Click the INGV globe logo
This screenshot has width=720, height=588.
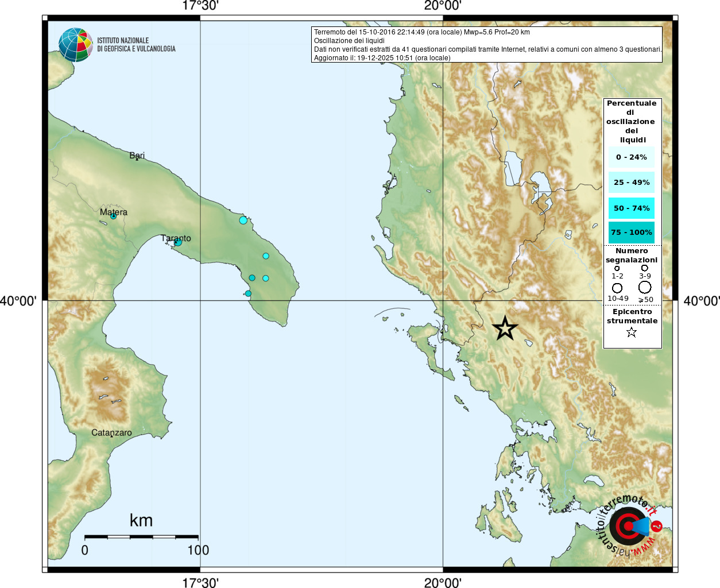click(x=76, y=45)
